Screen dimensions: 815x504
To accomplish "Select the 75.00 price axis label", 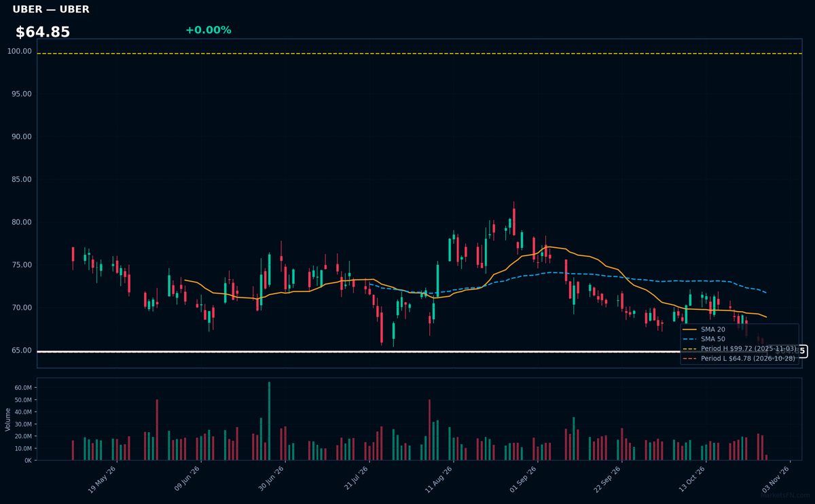I will click(22, 265).
